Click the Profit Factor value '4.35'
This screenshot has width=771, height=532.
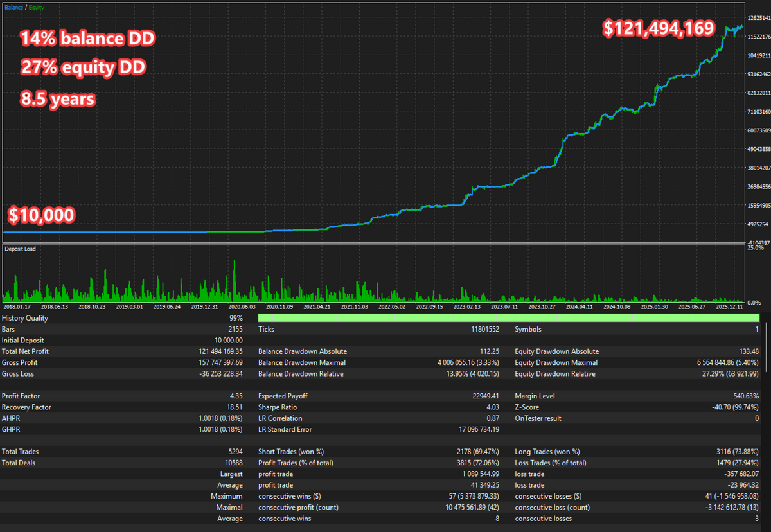tap(236, 396)
